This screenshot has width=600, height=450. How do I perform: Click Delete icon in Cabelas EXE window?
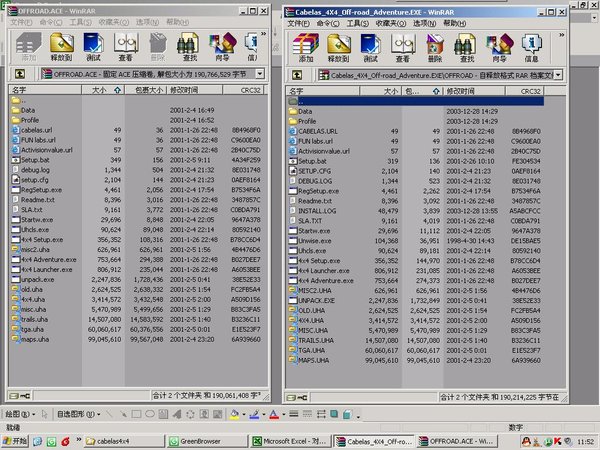[434, 47]
